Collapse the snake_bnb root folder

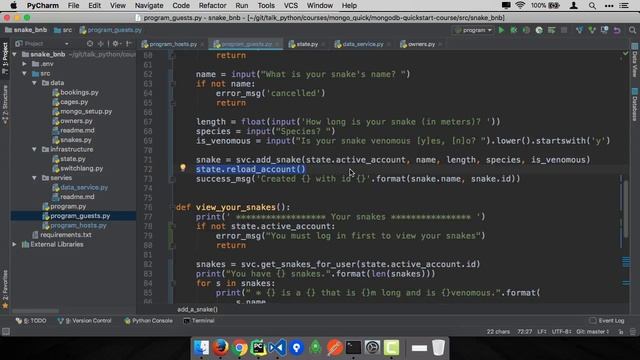pos(15,54)
